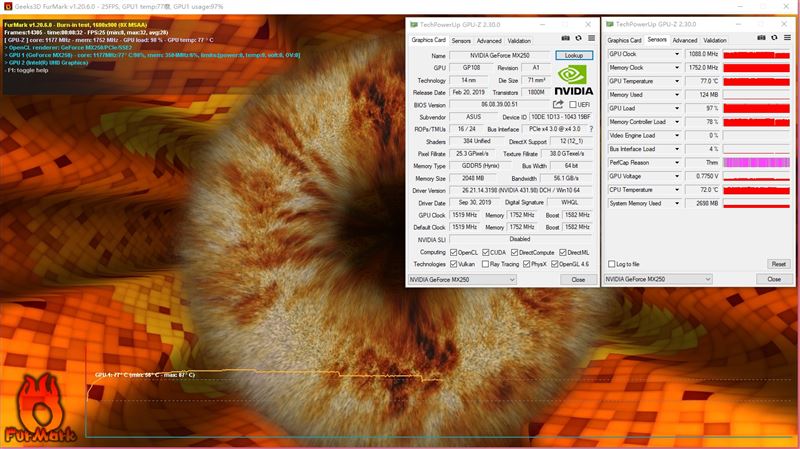Click screenshot camera icon in Sensors GPU-Z window
The image size is (800, 449).
point(761,38)
